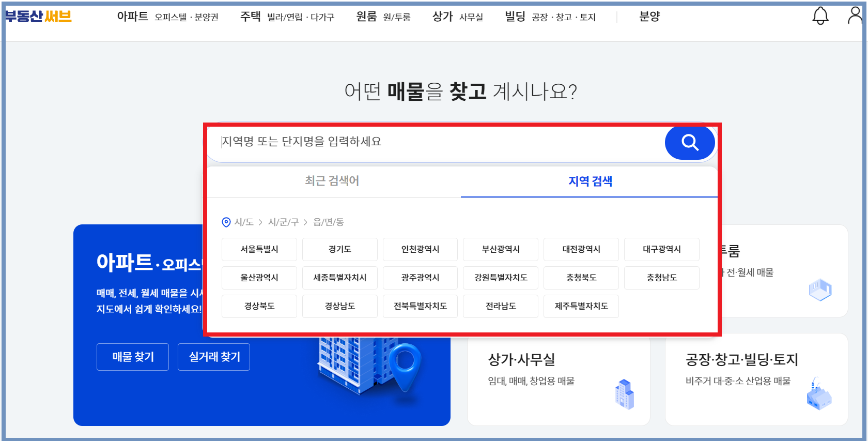
Task: Select 부산광역시 region
Action: (501, 249)
